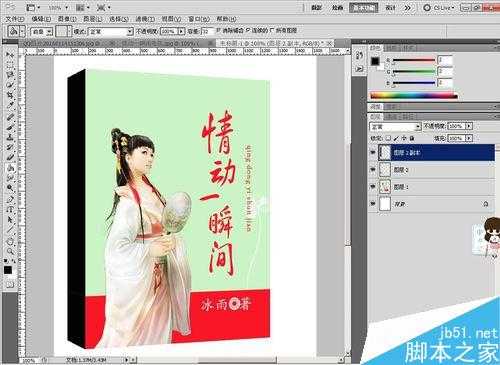Select layer 图层 2 row

432,170
